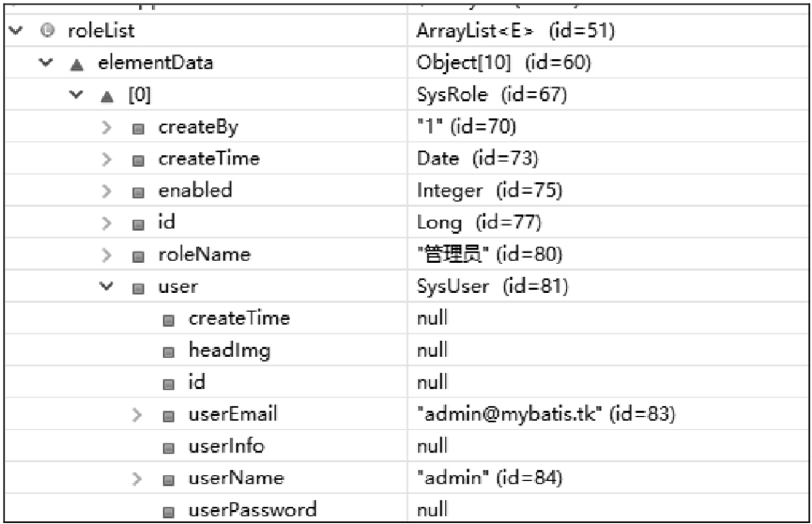Expand the userName field
This screenshot has height=524, width=812.
click(137, 478)
